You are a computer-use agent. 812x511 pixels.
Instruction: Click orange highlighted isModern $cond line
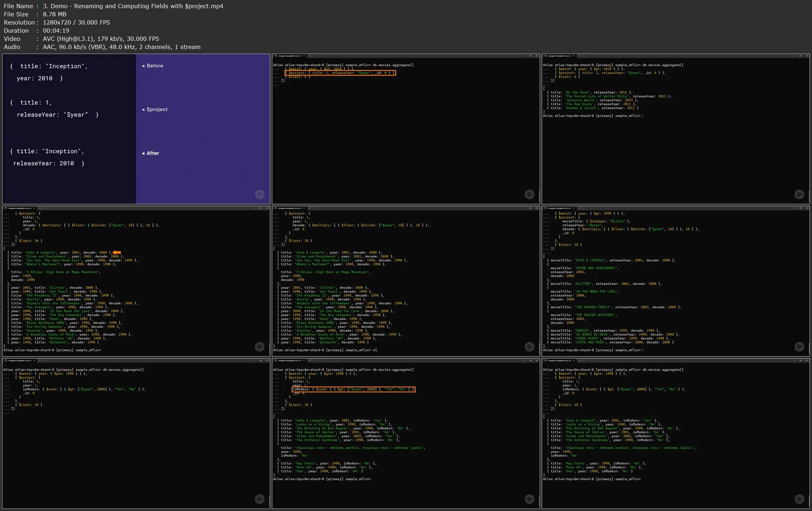click(353, 389)
